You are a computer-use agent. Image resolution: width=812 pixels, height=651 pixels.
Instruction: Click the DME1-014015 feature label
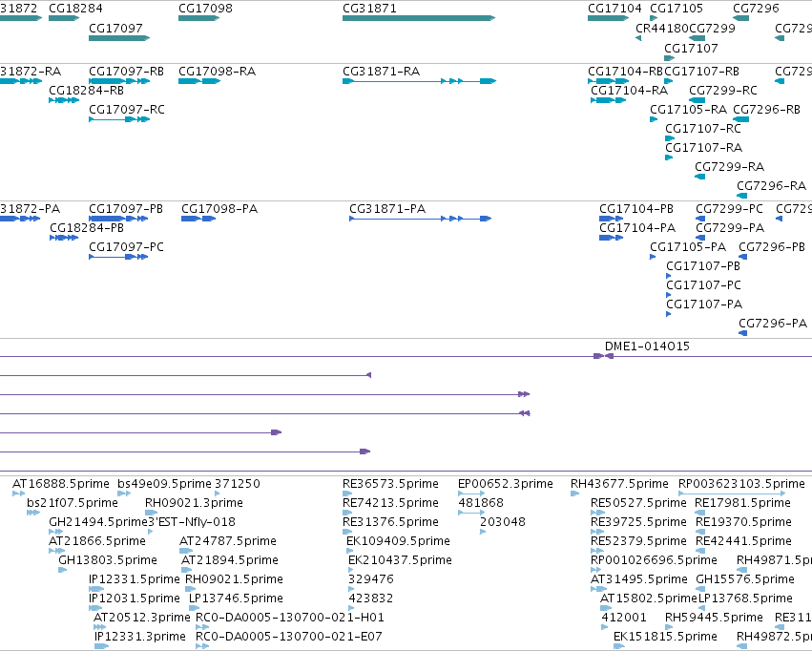click(x=647, y=346)
